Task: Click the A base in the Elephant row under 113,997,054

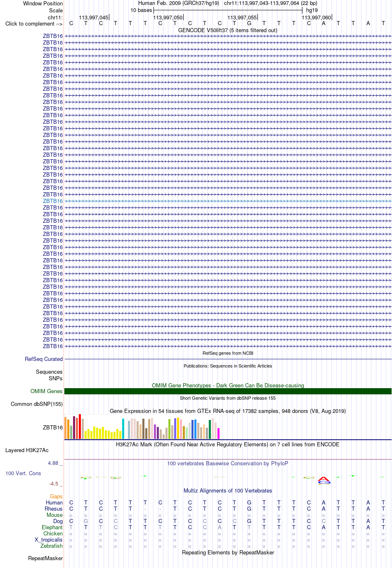Action: [220, 527]
